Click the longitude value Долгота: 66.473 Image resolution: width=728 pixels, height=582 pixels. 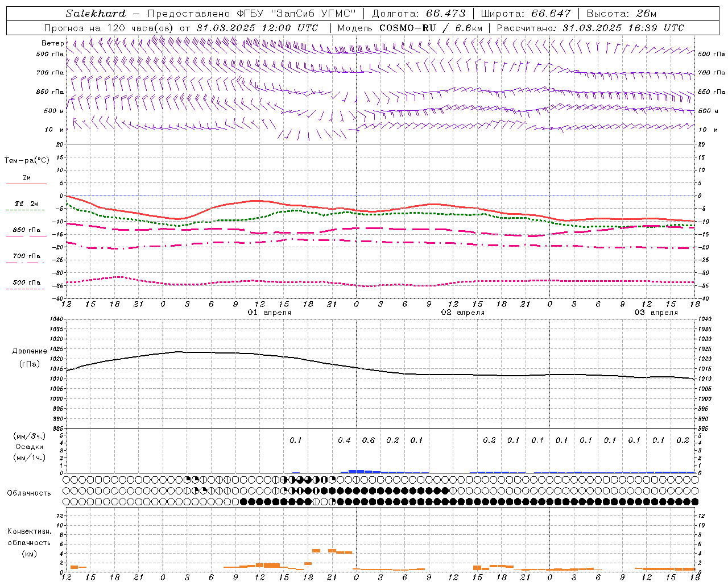419,14
